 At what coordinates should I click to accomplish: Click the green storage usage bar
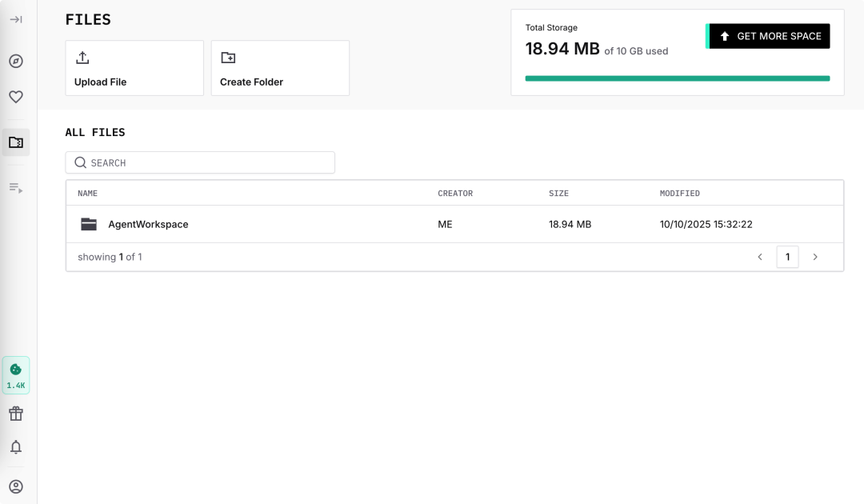click(677, 78)
